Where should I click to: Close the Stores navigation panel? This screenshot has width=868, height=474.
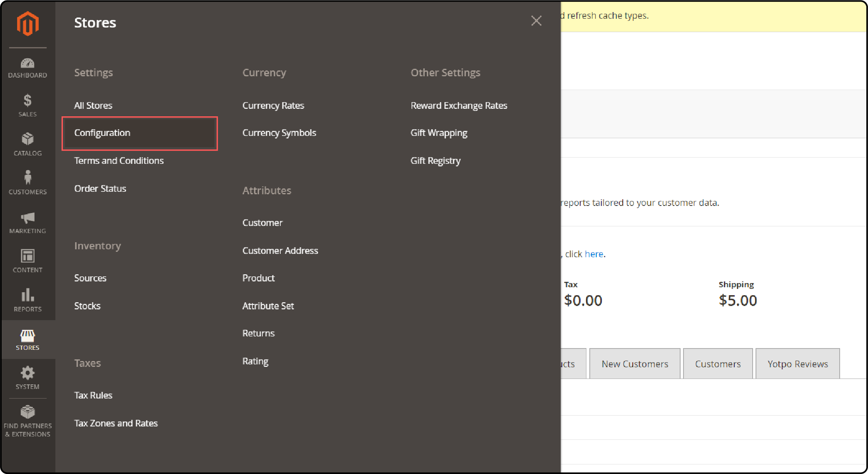pos(536,21)
